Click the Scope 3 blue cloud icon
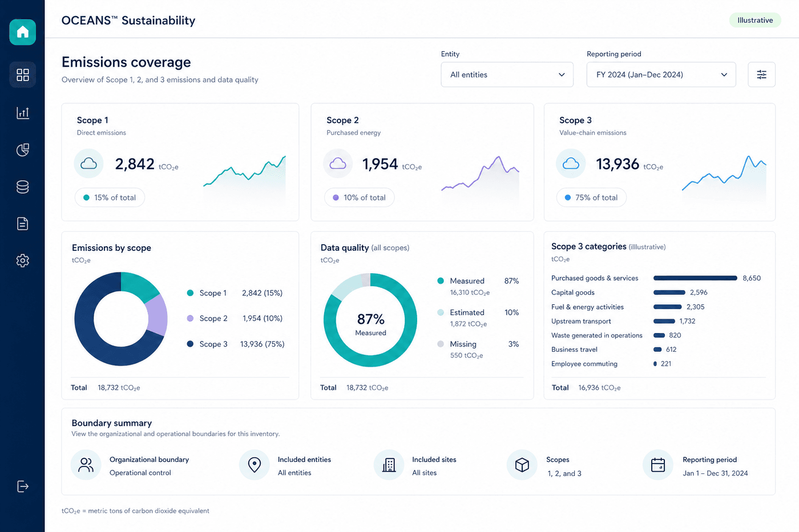 [x=571, y=164]
